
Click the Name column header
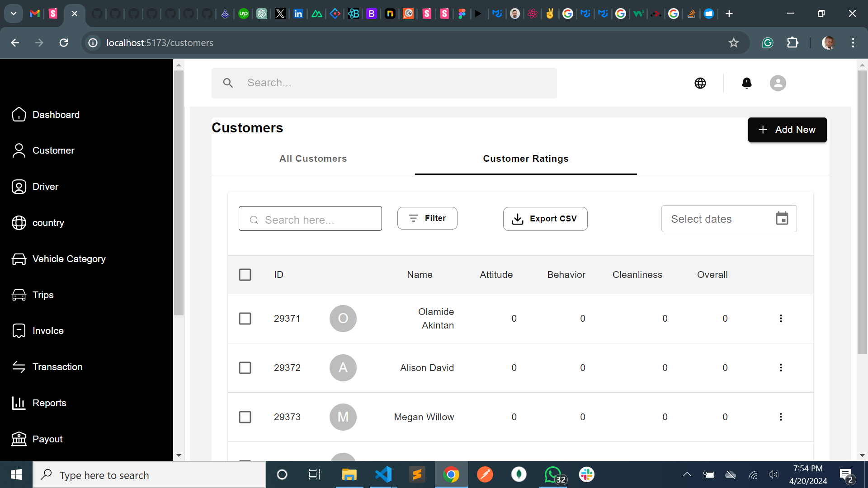click(420, 275)
